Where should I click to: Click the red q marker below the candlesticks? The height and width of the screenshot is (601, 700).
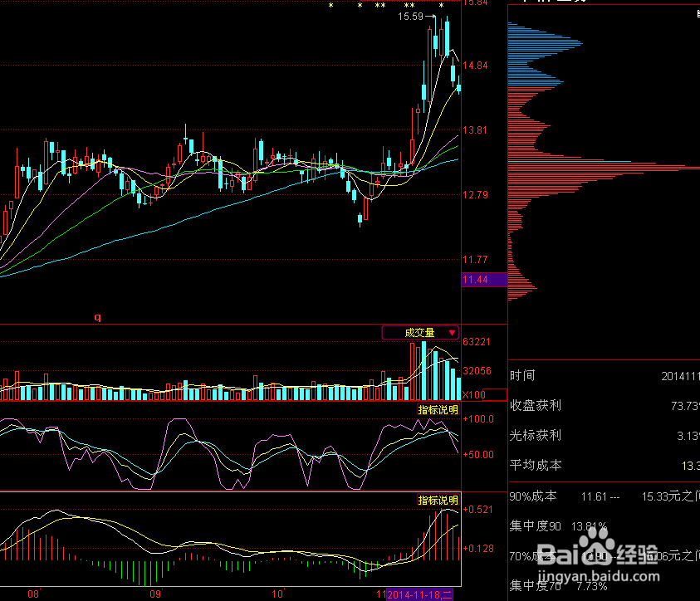(x=97, y=317)
